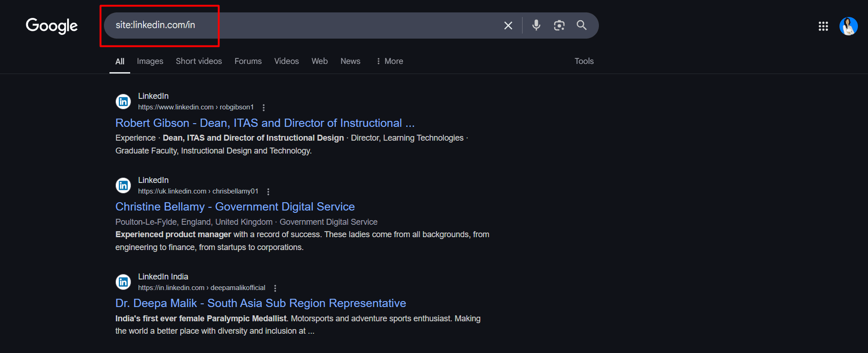Open the Google apps grid
Screen dimensions: 868x353
(x=823, y=26)
